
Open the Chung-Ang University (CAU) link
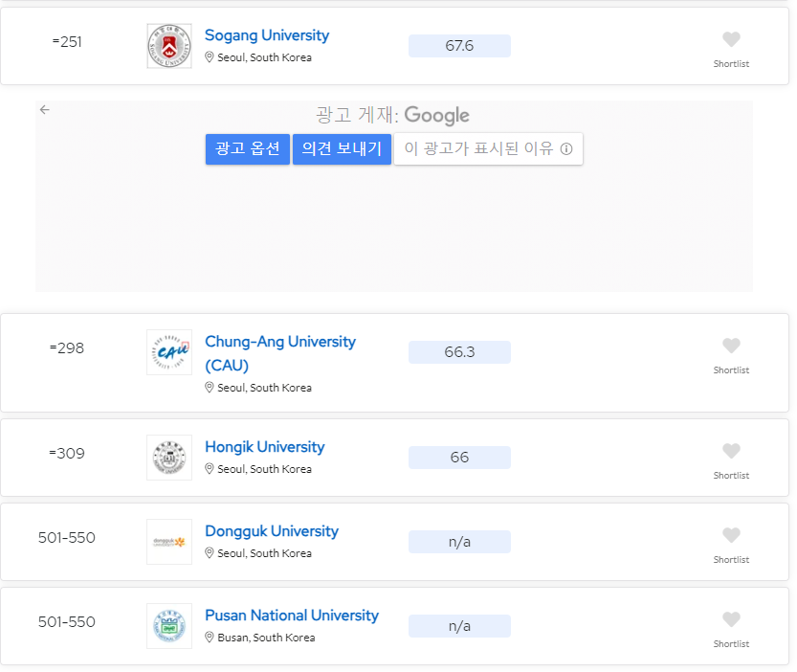point(280,353)
